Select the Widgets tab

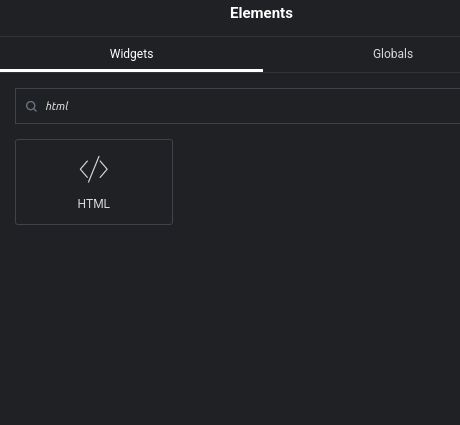[131, 54]
